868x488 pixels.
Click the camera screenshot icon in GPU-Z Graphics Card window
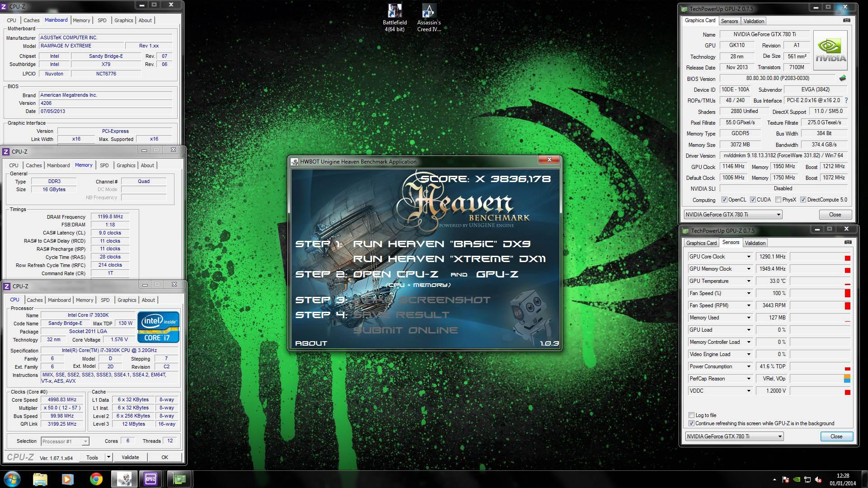pyautogui.click(x=847, y=20)
